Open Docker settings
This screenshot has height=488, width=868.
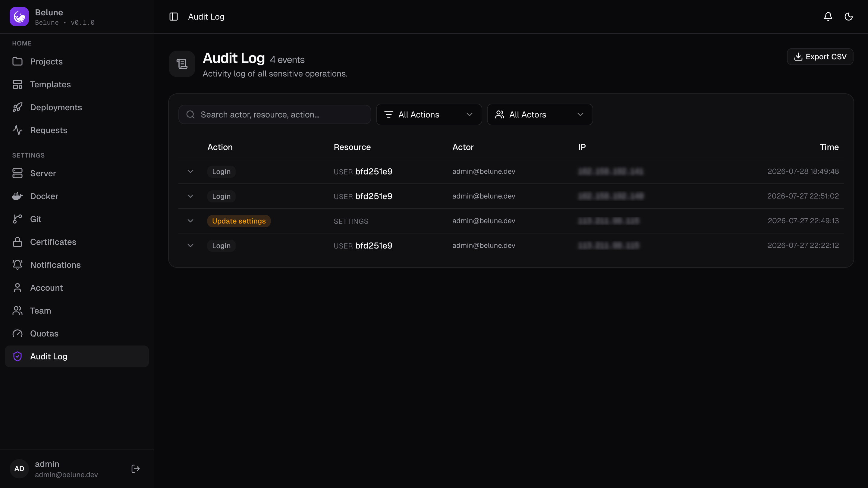tap(77, 196)
